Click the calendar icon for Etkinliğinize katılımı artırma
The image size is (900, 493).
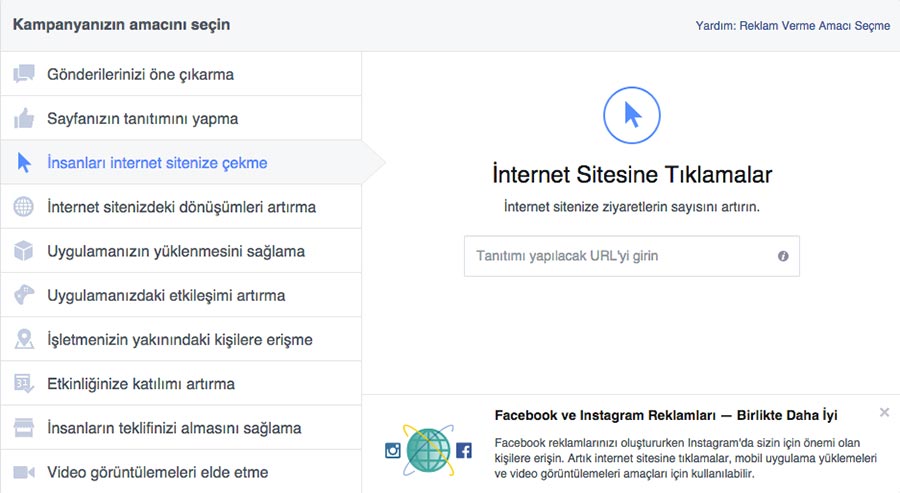(x=24, y=383)
